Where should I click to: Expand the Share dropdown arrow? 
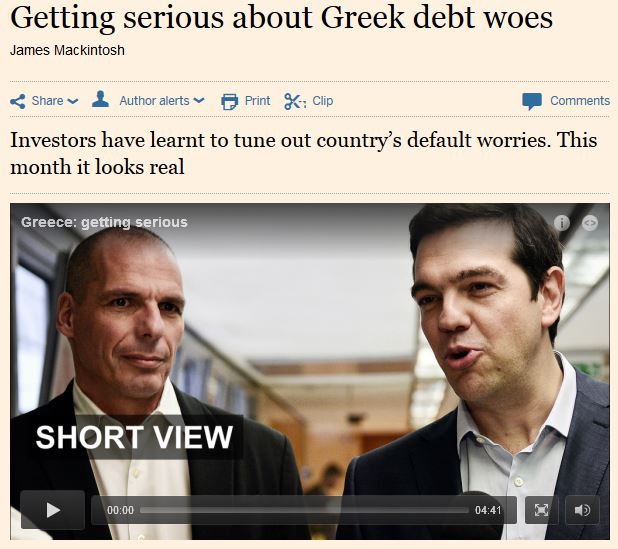(x=73, y=101)
